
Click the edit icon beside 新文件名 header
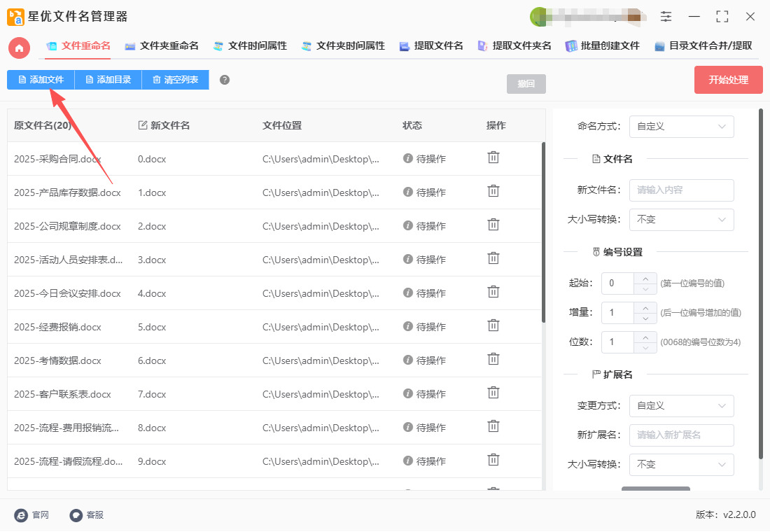(x=143, y=125)
